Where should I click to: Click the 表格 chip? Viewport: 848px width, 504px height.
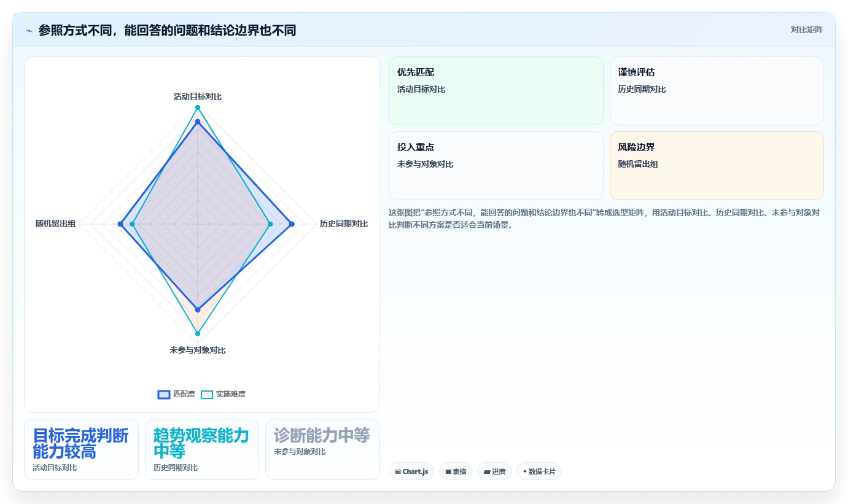click(456, 471)
